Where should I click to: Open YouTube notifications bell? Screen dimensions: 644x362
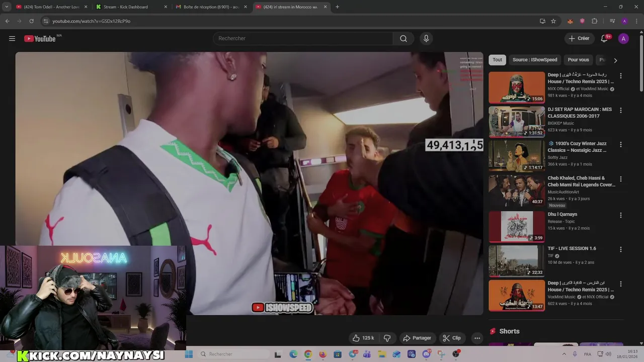point(605,39)
